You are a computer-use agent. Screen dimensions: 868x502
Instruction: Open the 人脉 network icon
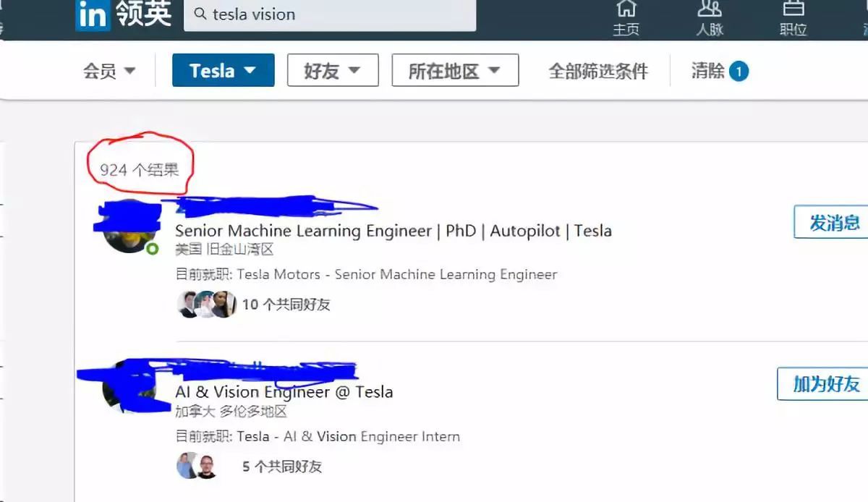710,18
